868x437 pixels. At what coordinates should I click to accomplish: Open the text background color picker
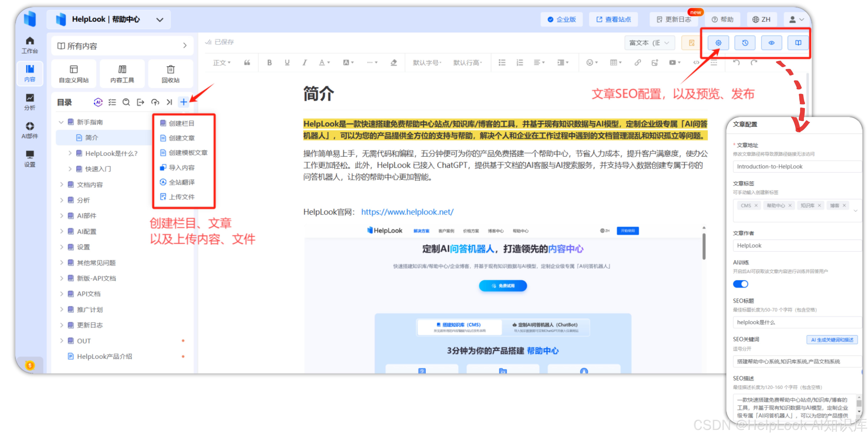click(348, 63)
